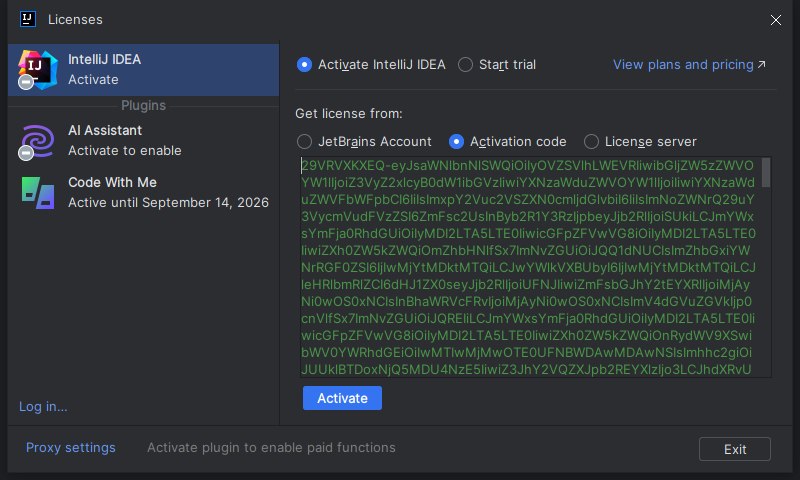
Task: Click the Code With Me plugin icon
Action: (37, 192)
